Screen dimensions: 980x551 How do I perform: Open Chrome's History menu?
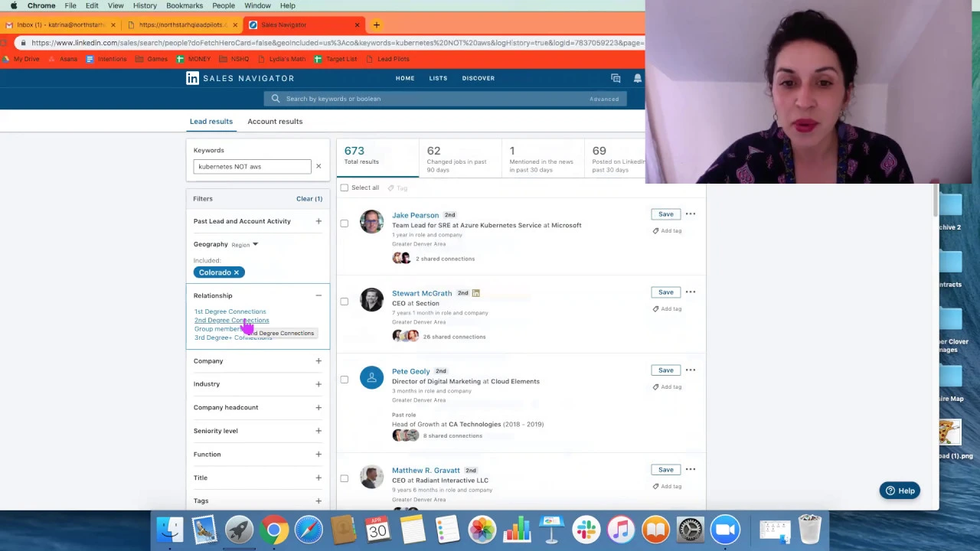coord(145,5)
